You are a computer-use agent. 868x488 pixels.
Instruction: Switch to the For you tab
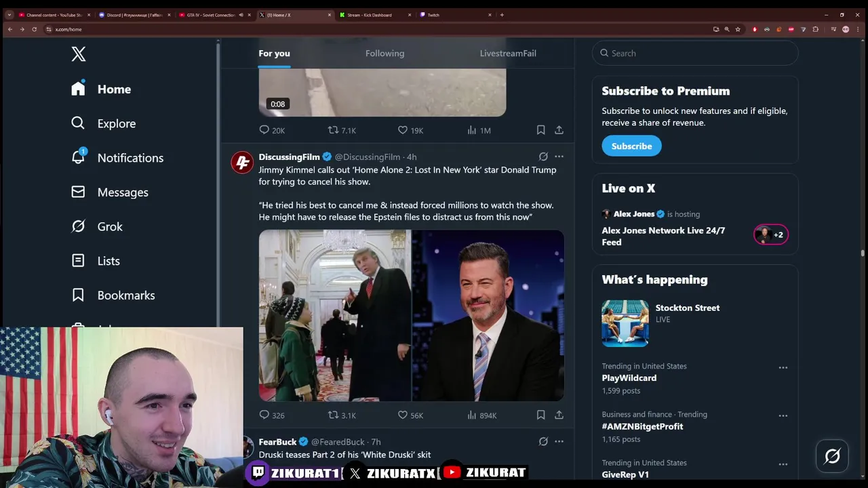pos(274,53)
